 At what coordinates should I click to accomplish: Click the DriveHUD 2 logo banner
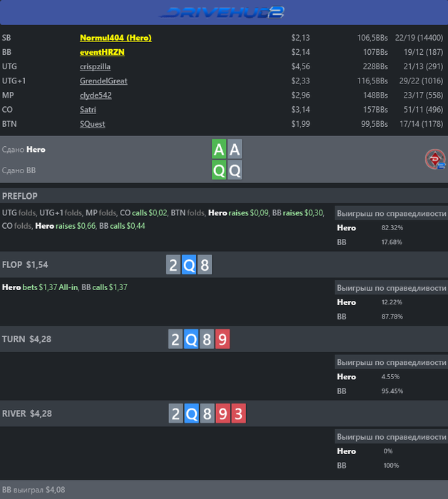point(223,12)
